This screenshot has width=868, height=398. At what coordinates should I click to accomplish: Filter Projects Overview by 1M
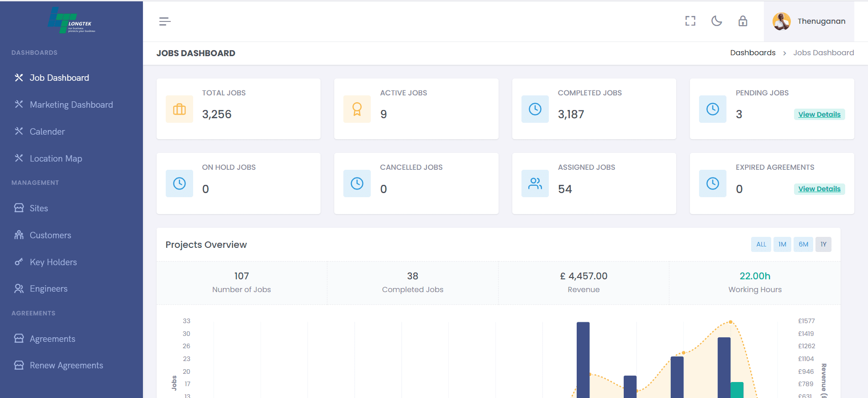(x=782, y=244)
